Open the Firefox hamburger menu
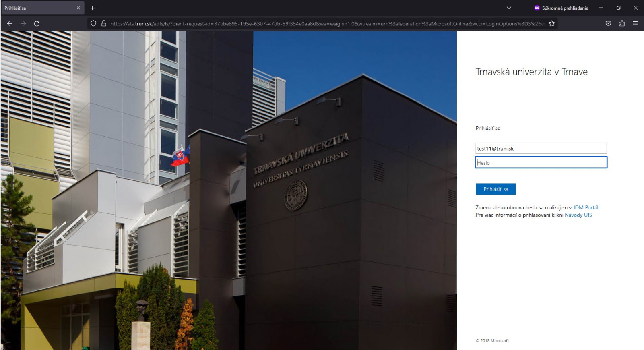This screenshot has width=644, height=350. [635, 23]
